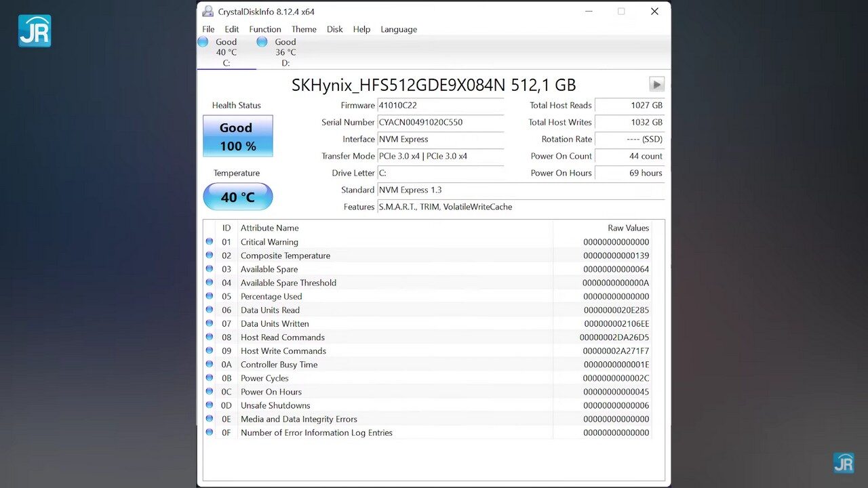Open the Theme menu
868x488 pixels.
pyautogui.click(x=304, y=29)
